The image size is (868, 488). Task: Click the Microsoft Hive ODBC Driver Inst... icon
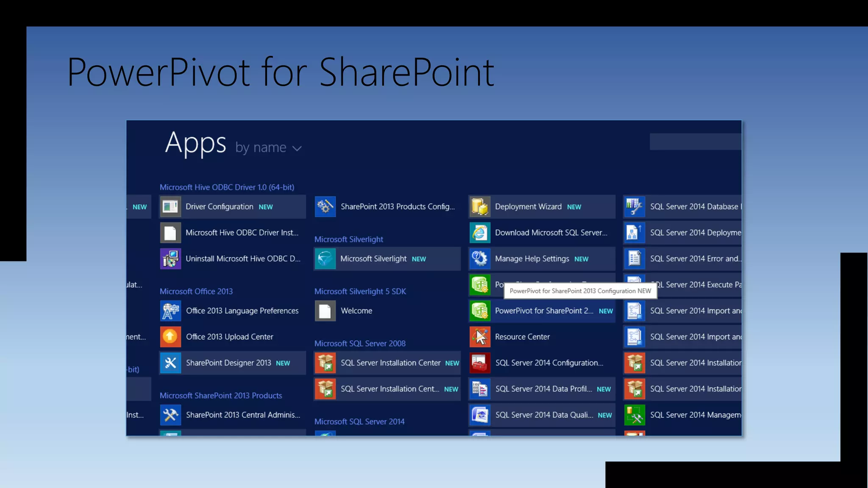(x=170, y=233)
